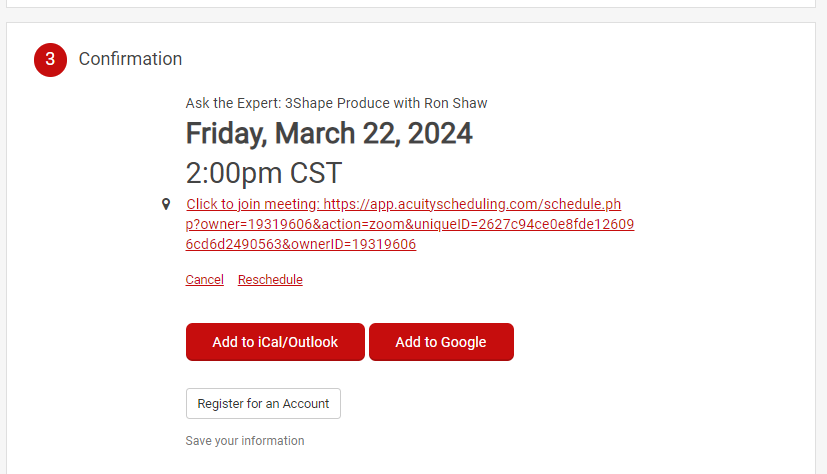Click the Friday, March 22, 2024 date
The height and width of the screenshot is (474, 827).
(x=329, y=133)
